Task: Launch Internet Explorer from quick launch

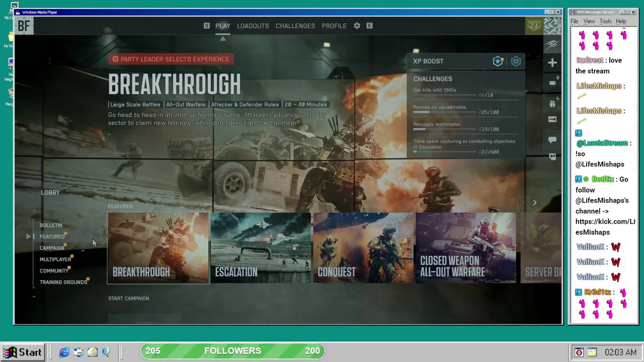Action: coord(64,352)
